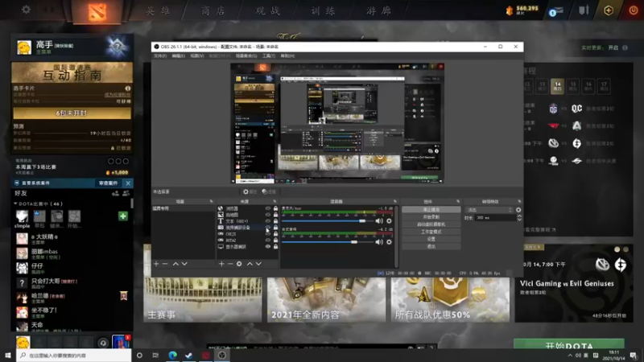The height and width of the screenshot is (362, 644).
Task: Click 停止推流 button in OBS controls
Action: point(431,210)
